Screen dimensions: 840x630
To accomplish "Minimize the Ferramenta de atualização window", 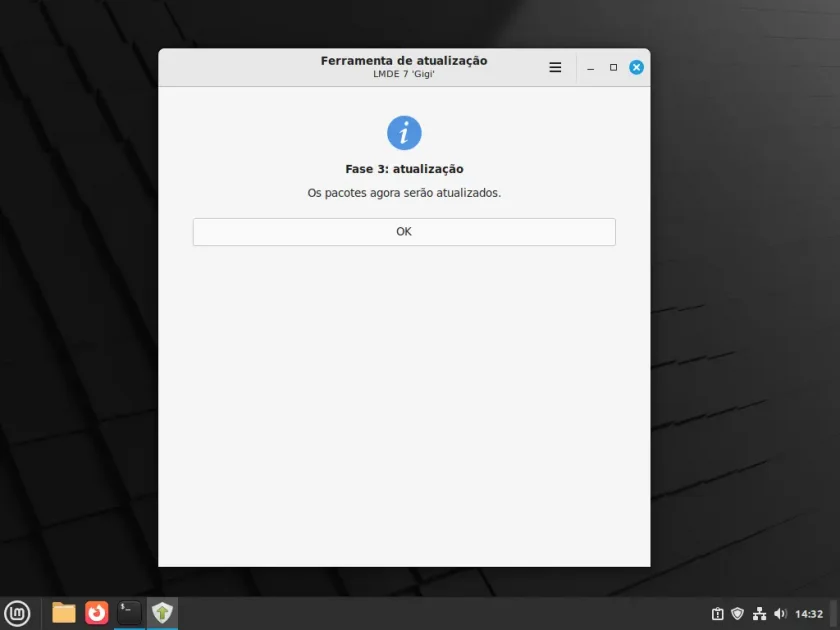I will [x=590, y=68].
